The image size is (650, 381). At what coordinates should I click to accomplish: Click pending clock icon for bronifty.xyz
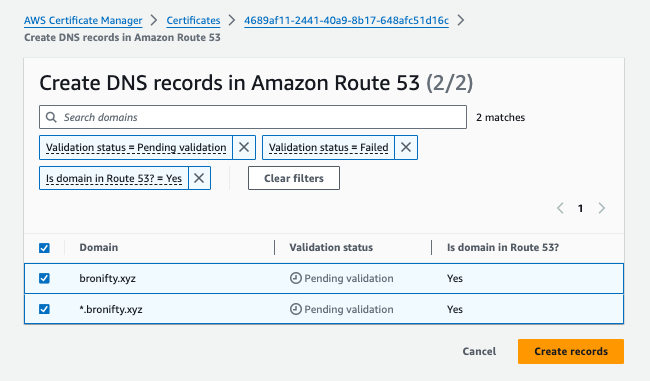pos(296,278)
